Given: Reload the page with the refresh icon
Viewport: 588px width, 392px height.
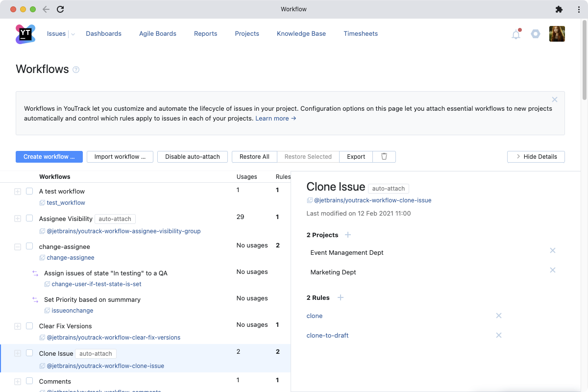Looking at the screenshot, I should [60, 9].
